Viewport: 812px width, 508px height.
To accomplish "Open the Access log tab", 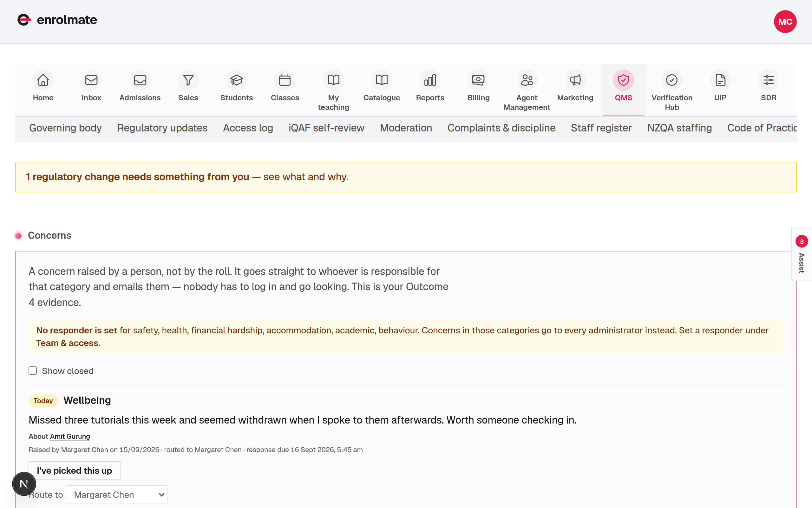I will pyautogui.click(x=248, y=128).
